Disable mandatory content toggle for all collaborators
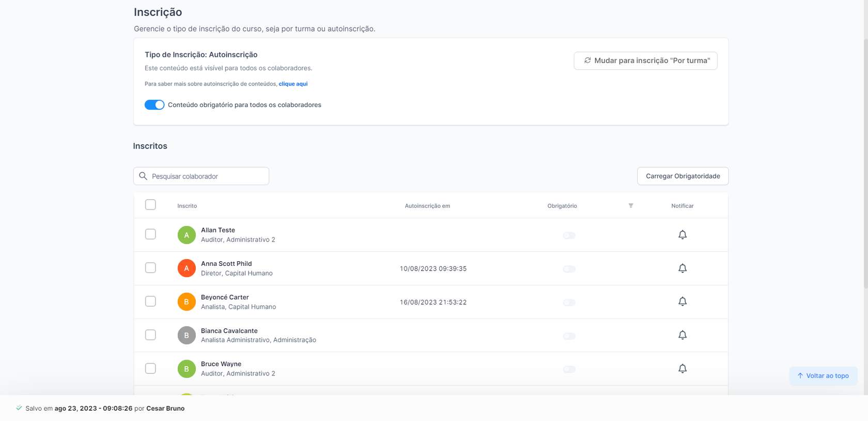The height and width of the screenshot is (421, 868). click(154, 105)
